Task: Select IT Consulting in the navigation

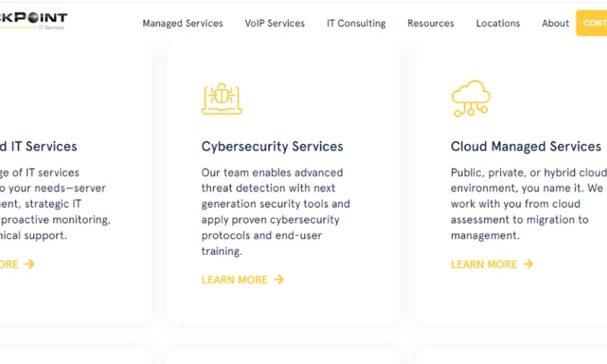Action: coord(356,24)
